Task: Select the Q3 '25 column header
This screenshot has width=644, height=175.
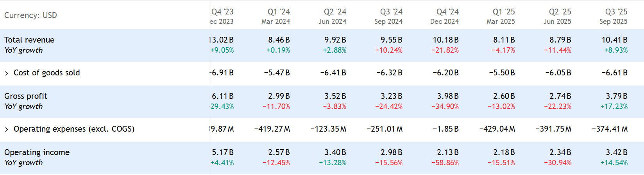Action: point(616,12)
